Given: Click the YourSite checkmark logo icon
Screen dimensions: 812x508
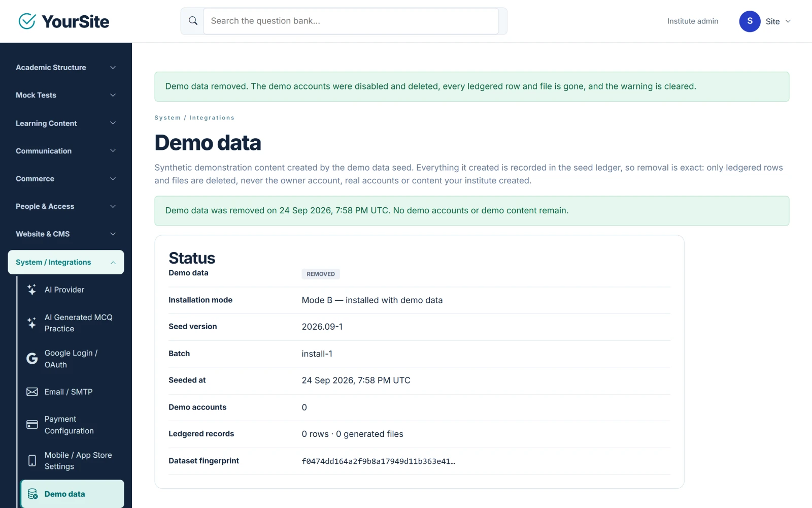Looking at the screenshot, I should (27, 21).
